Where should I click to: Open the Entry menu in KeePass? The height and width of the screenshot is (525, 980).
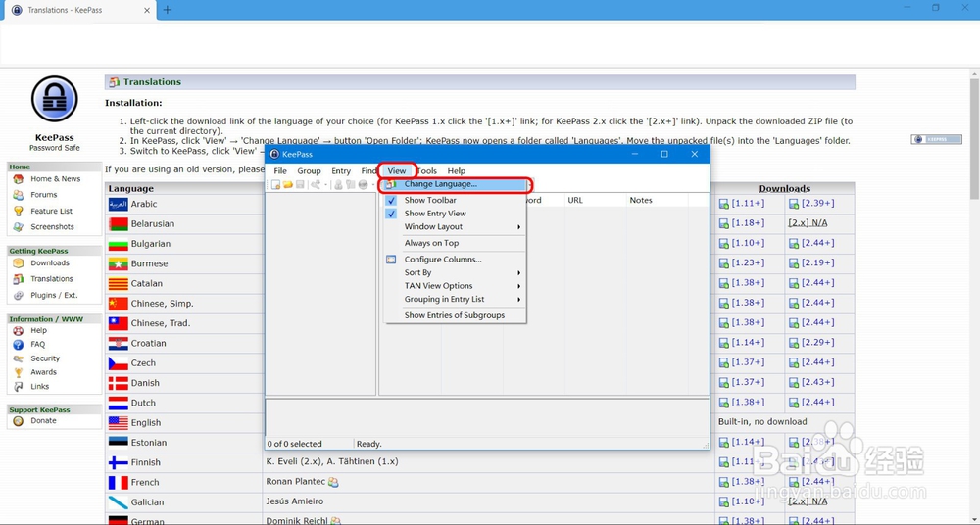pos(341,171)
